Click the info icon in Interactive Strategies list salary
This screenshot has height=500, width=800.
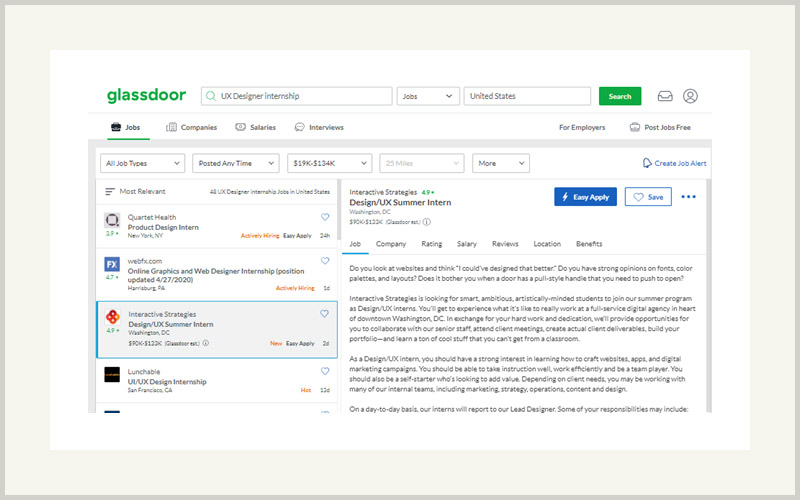coord(206,343)
